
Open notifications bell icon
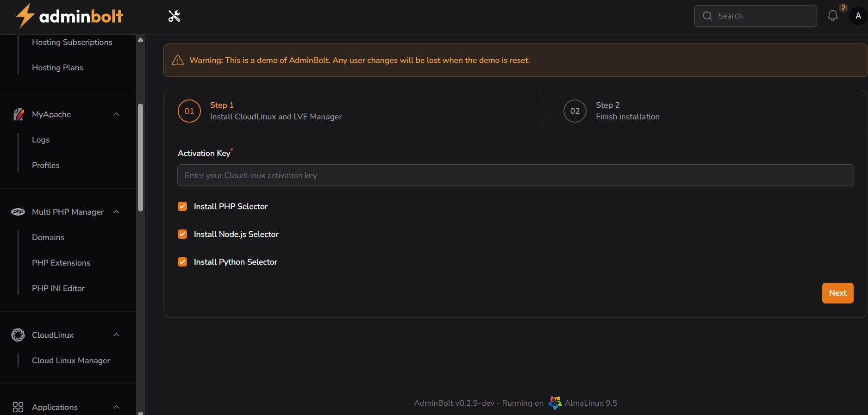click(833, 16)
